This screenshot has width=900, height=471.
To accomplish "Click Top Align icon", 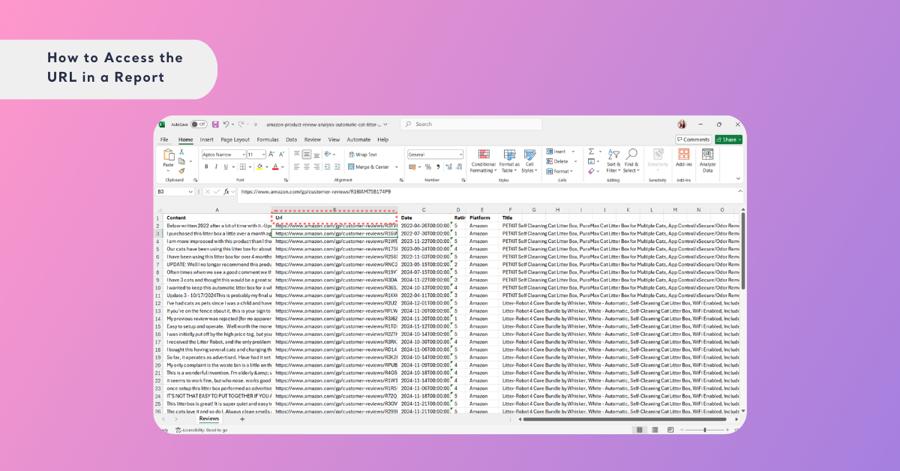I will tap(297, 154).
